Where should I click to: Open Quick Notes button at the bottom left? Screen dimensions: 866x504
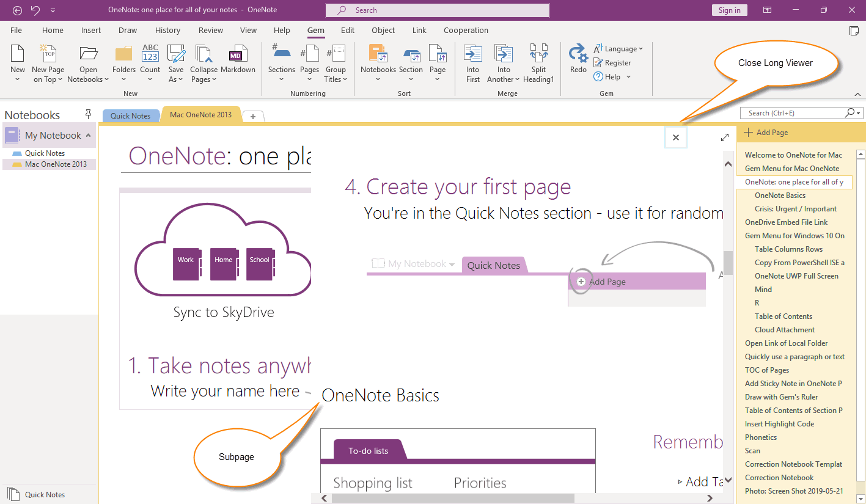coord(37,495)
